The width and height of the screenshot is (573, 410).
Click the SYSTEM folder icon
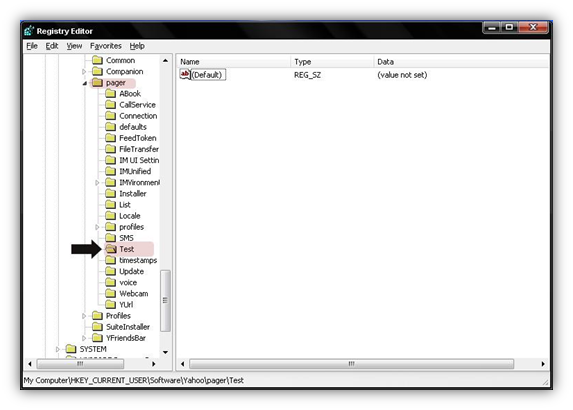pyautogui.click(x=71, y=349)
